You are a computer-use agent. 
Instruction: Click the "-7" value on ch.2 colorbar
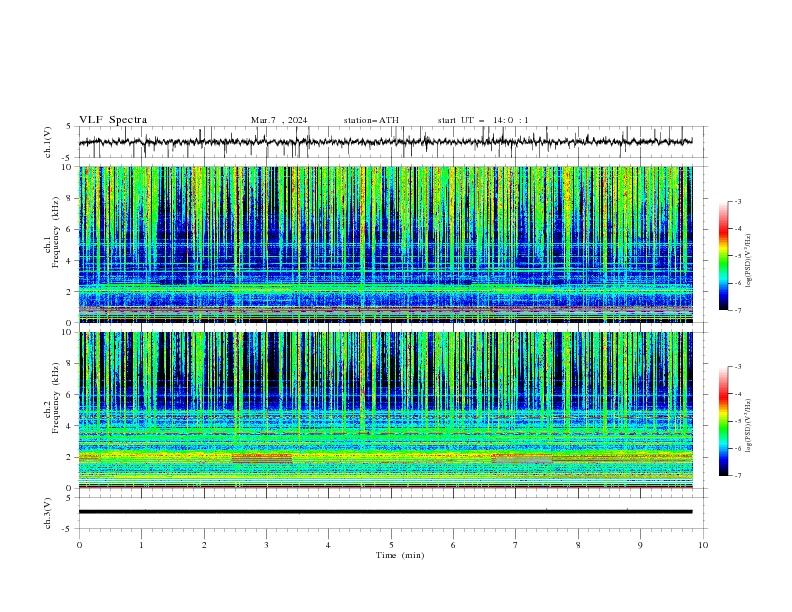[738, 475]
